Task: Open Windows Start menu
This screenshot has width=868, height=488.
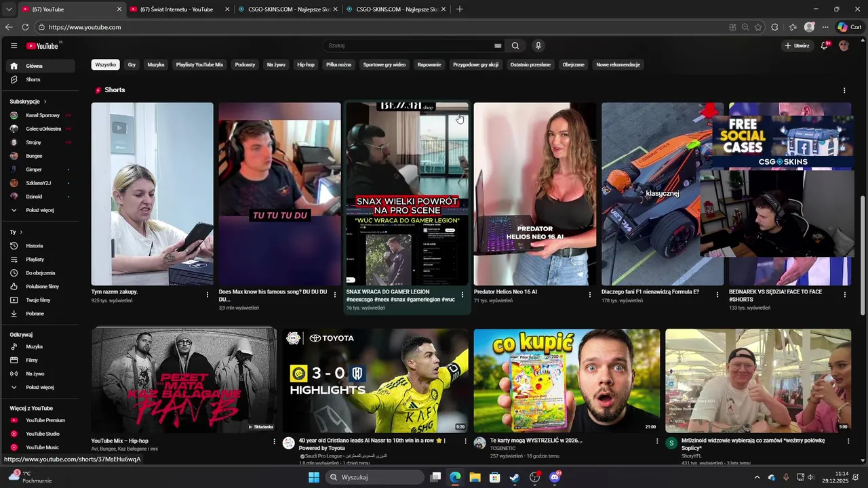Action: pyautogui.click(x=314, y=477)
